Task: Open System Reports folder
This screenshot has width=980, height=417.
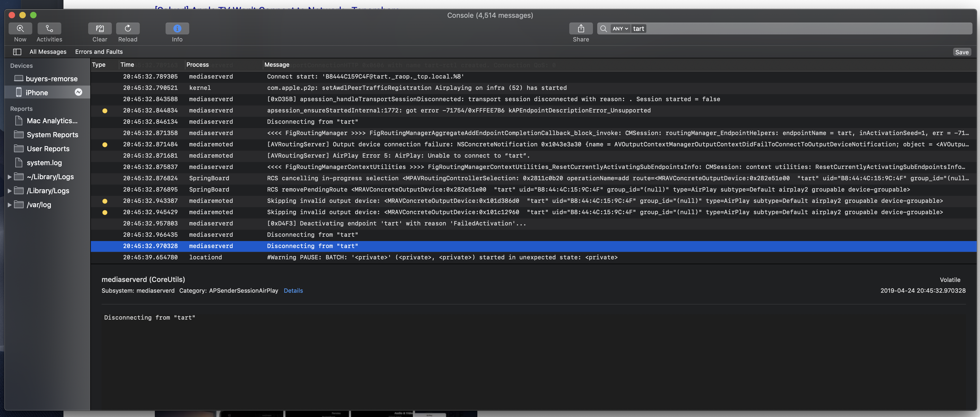Action: (47, 135)
